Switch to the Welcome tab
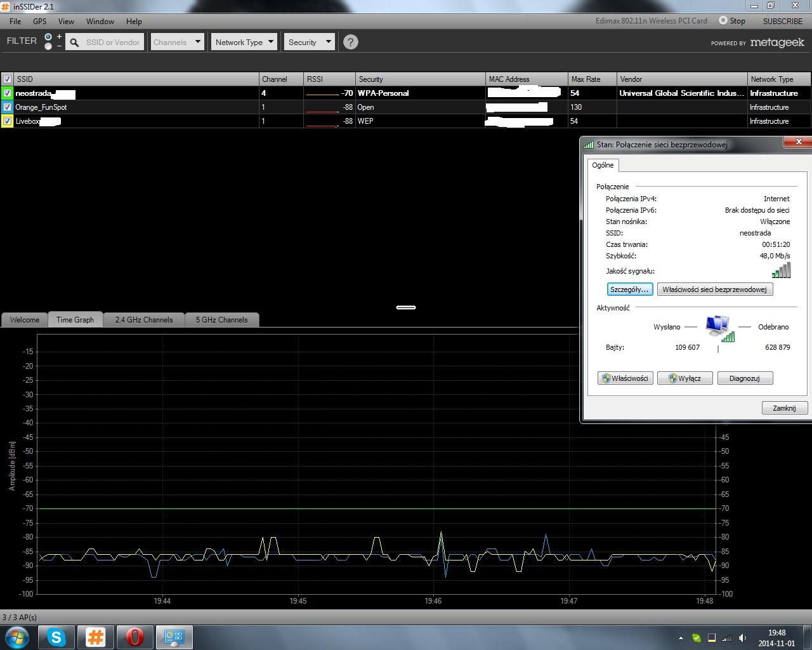This screenshot has height=650, width=812. [x=25, y=320]
